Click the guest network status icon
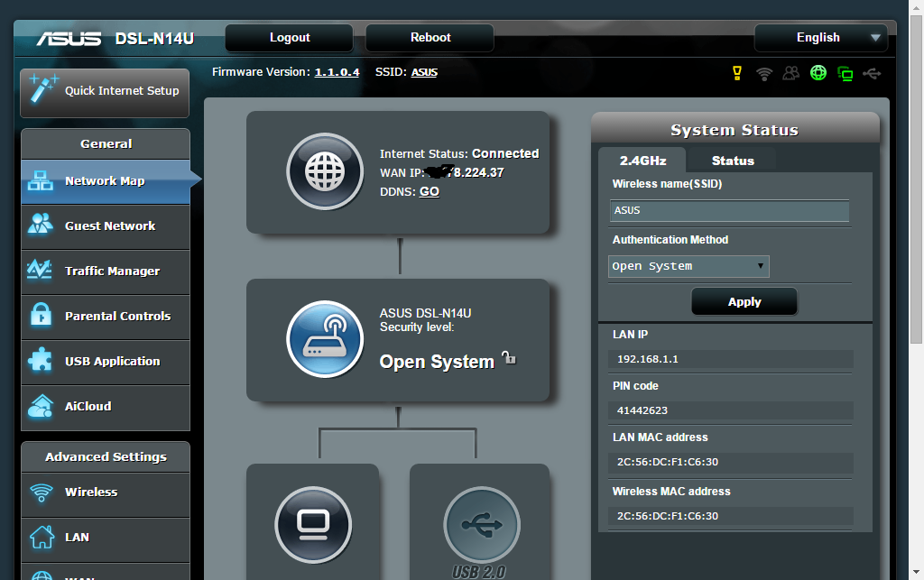This screenshot has width=924, height=580. pyautogui.click(x=791, y=73)
